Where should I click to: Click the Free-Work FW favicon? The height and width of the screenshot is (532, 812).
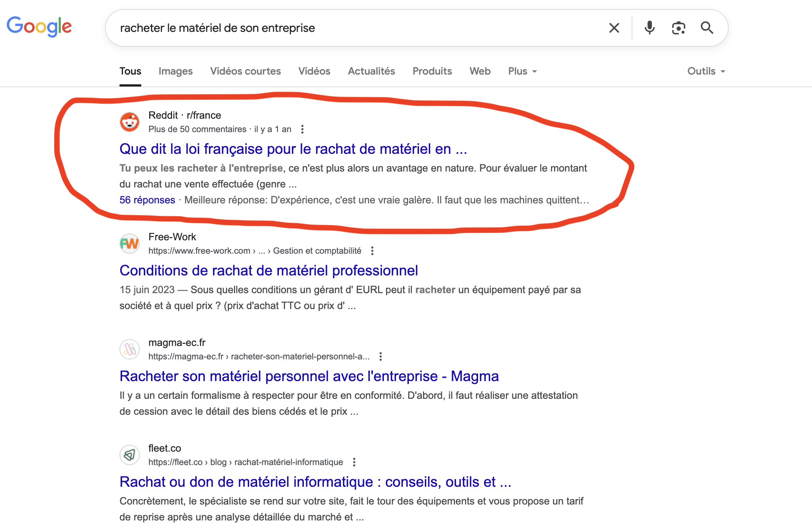(x=129, y=244)
